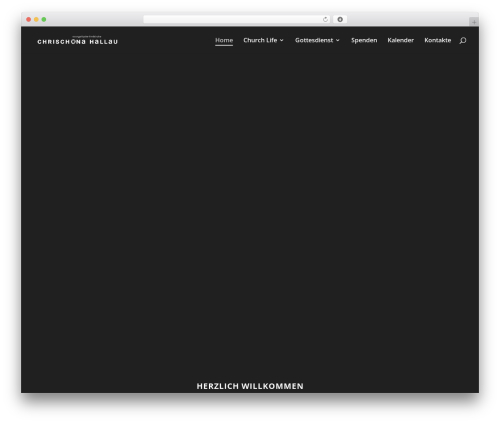The height and width of the screenshot is (423, 500).
Task: Close the window with red button
Action: click(x=29, y=20)
